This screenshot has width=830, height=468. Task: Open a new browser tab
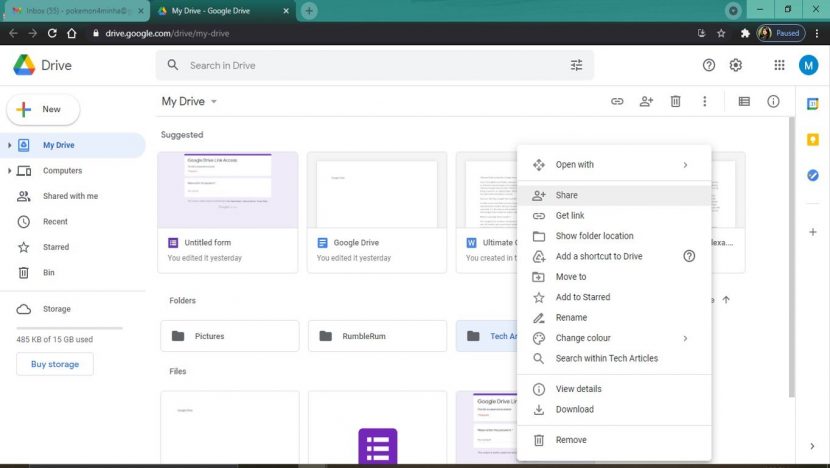[309, 11]
